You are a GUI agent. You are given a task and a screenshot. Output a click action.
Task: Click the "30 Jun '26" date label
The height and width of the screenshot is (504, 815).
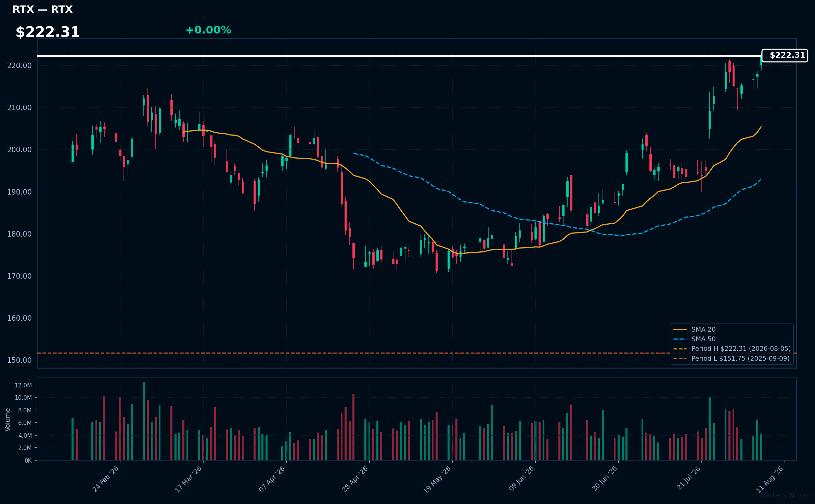[604, 479]
